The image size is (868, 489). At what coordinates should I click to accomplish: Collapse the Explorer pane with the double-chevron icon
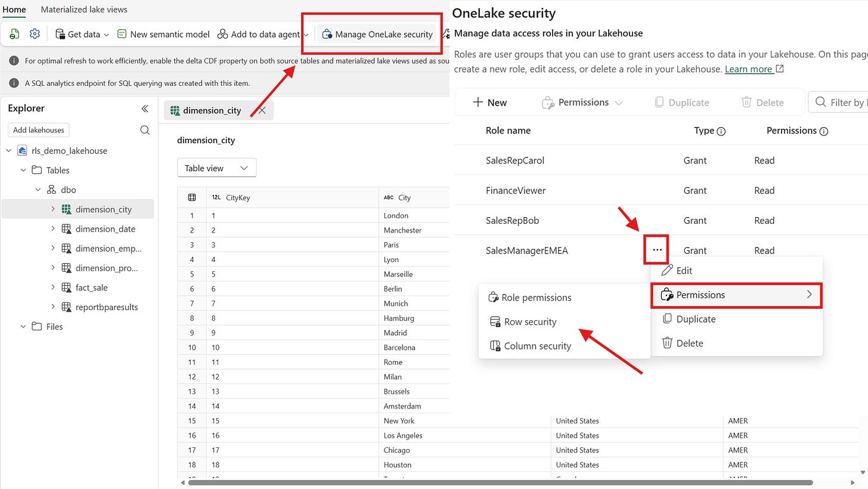pos(145,109)
